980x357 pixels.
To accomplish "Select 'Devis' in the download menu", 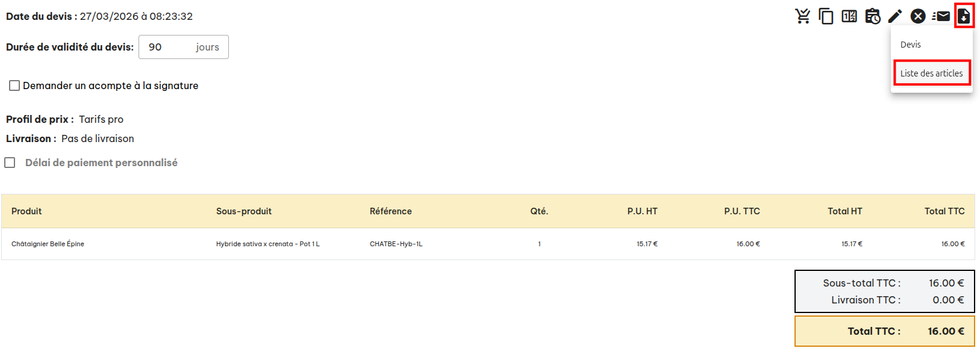I will [x=911, y=45].
